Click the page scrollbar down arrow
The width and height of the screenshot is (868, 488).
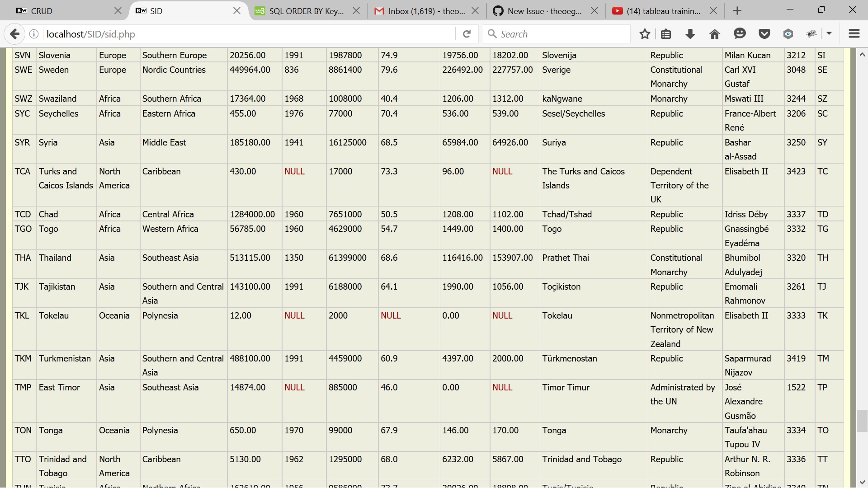pyautogui.click(x=862, y=482)
